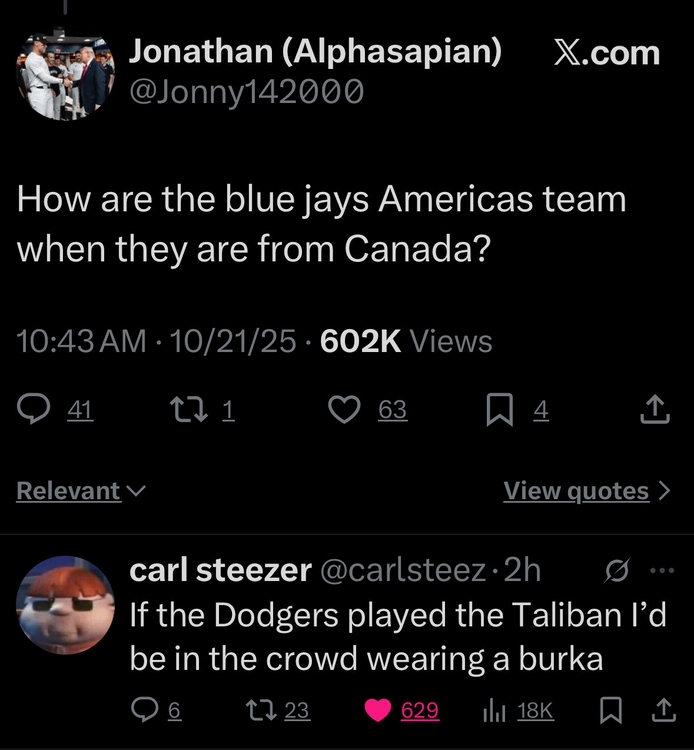Share the main tweet
Screen dimensions: 694x750
(x=652, y=410)
